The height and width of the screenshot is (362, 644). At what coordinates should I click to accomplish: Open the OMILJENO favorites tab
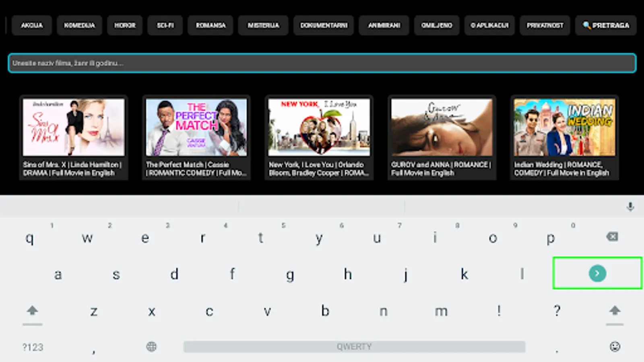pos(437,25)
